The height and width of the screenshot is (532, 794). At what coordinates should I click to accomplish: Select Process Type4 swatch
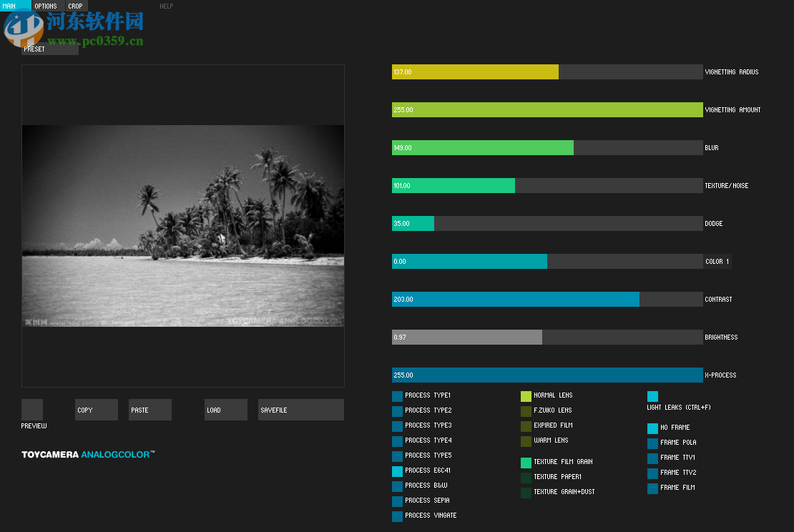(x=398, y=441)
